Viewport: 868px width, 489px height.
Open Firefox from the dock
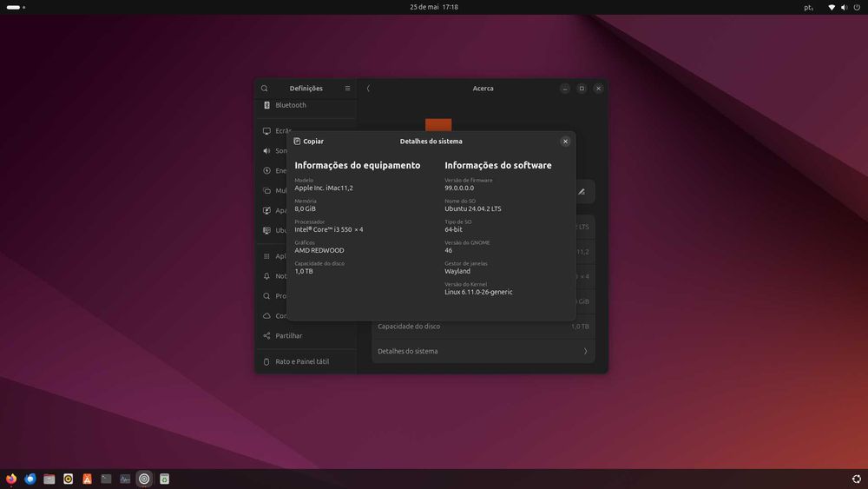click(11, 479)
